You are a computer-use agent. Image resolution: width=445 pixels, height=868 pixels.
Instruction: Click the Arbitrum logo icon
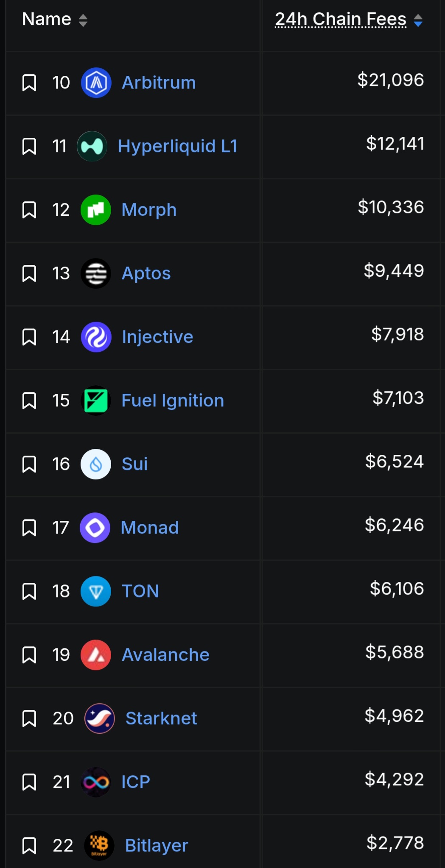[x=96, y=83]
